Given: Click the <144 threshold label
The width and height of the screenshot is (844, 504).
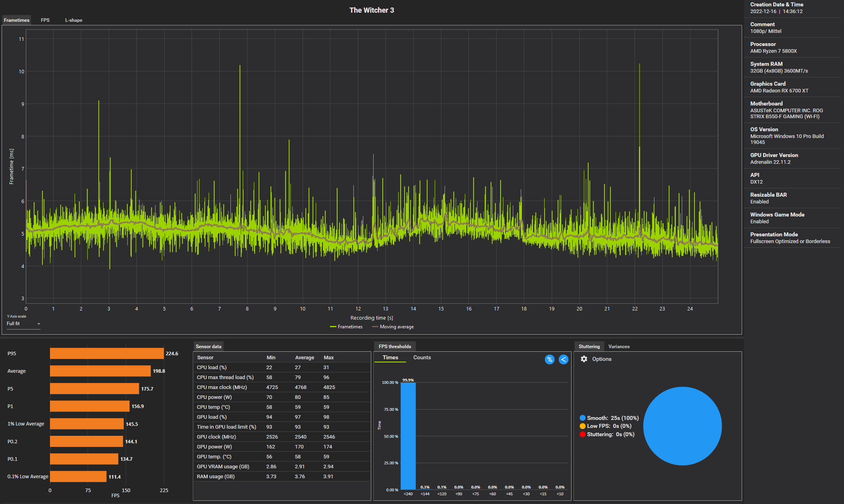Looking at the screenshot, I should tap(425, 494).
